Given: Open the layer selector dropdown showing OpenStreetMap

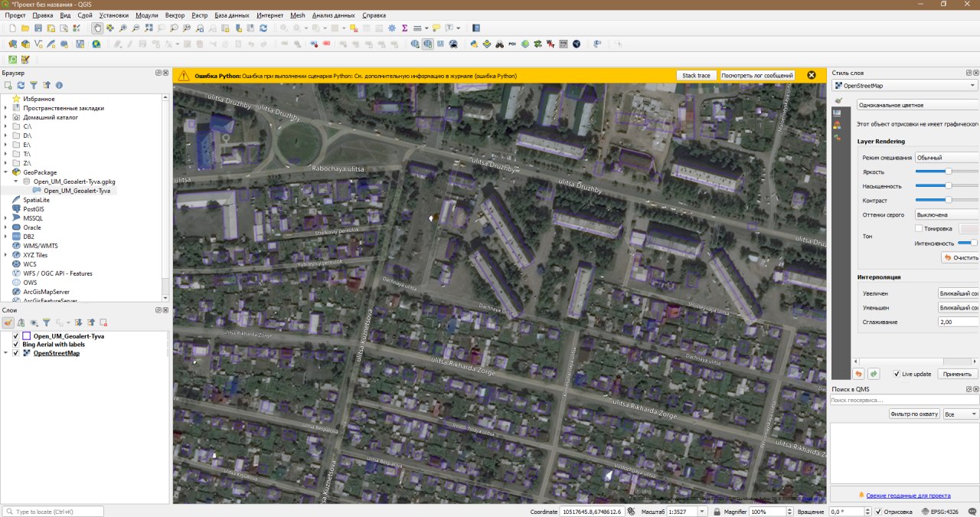Looking at the screenshot, I should (905, 86).
